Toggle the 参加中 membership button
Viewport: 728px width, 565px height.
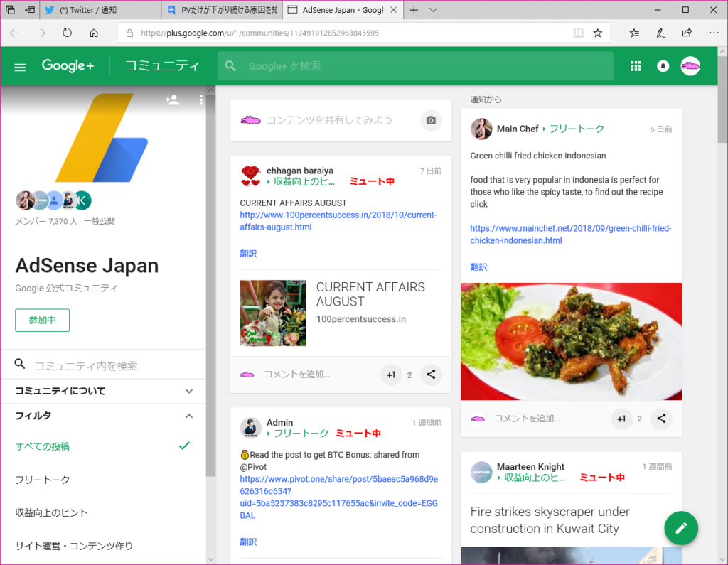pos(42,321)
